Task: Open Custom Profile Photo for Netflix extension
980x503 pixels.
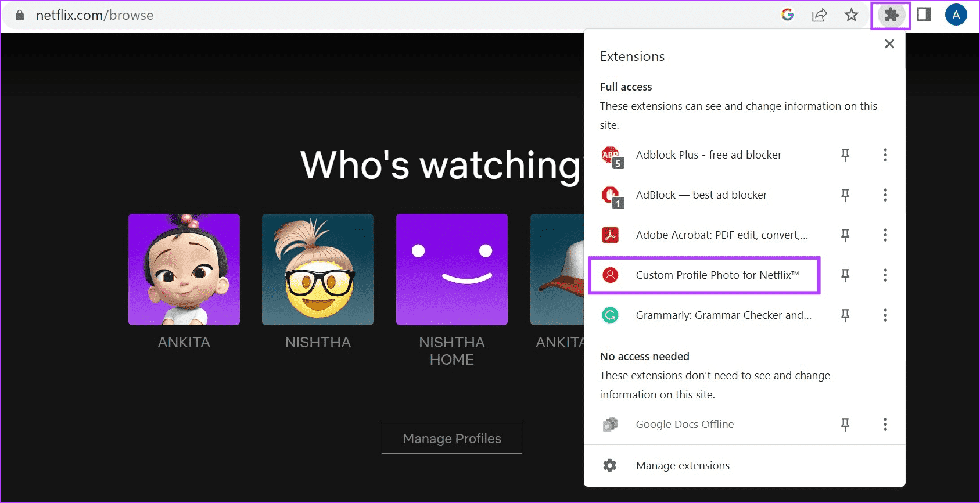Action: point(717,275)
